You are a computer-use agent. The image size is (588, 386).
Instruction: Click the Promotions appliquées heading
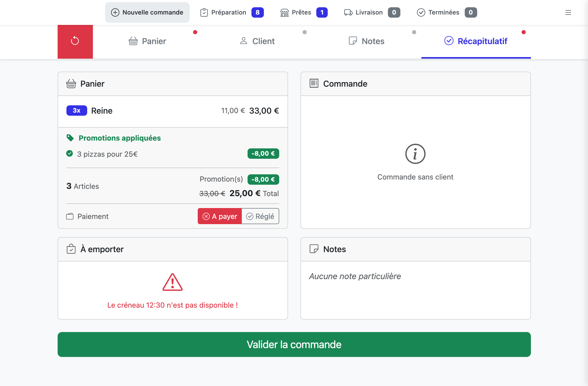pos(120,138)
